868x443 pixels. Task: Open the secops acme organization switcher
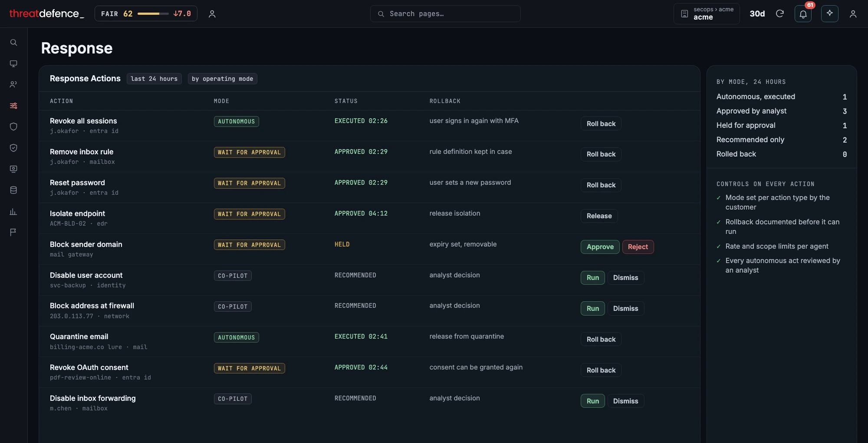707,13
